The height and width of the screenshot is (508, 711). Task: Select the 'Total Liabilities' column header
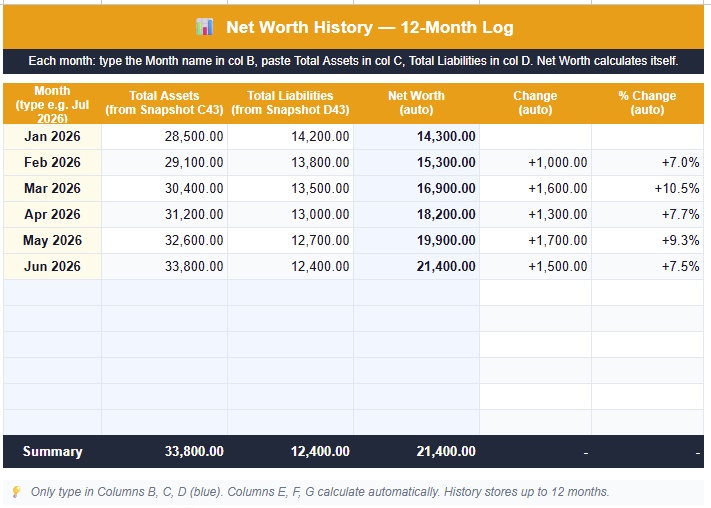[x=290, y=104]
